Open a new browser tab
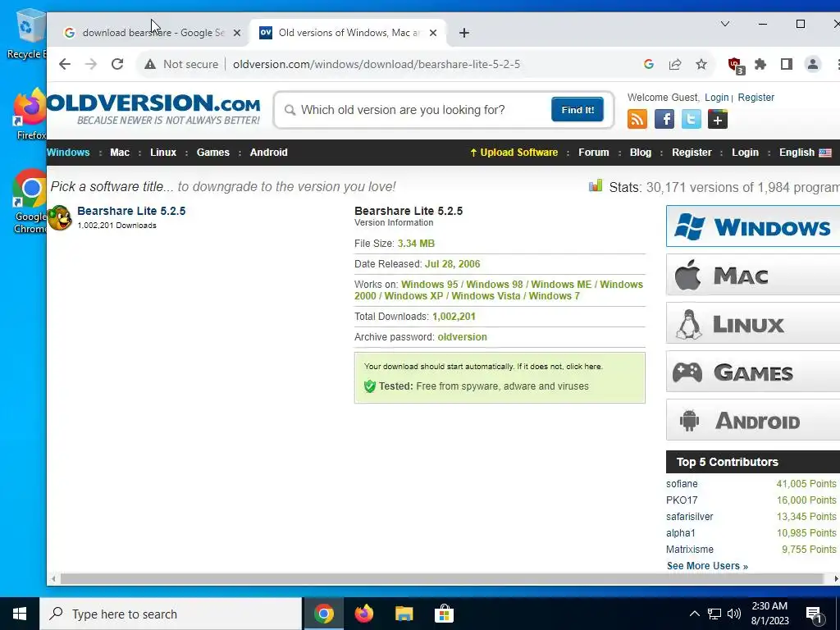840x630 pixels. coord(464,33)
